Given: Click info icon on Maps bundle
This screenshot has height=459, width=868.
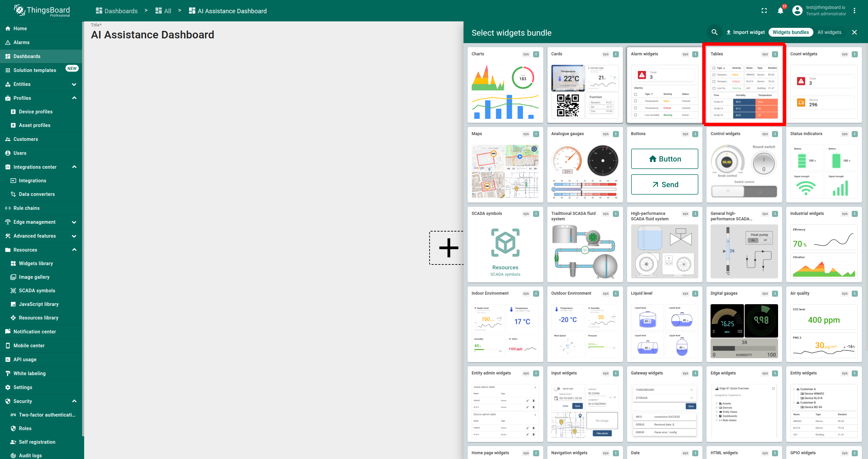Looking at the screenshot, I should (536, 134).
